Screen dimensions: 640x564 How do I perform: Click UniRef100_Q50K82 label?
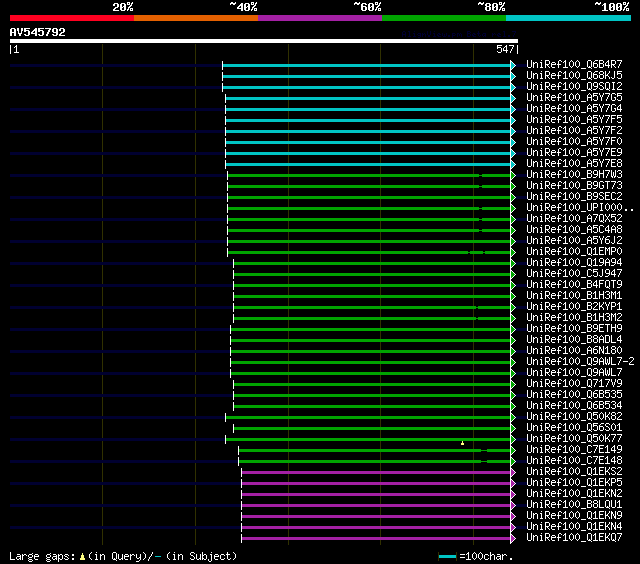574,417
